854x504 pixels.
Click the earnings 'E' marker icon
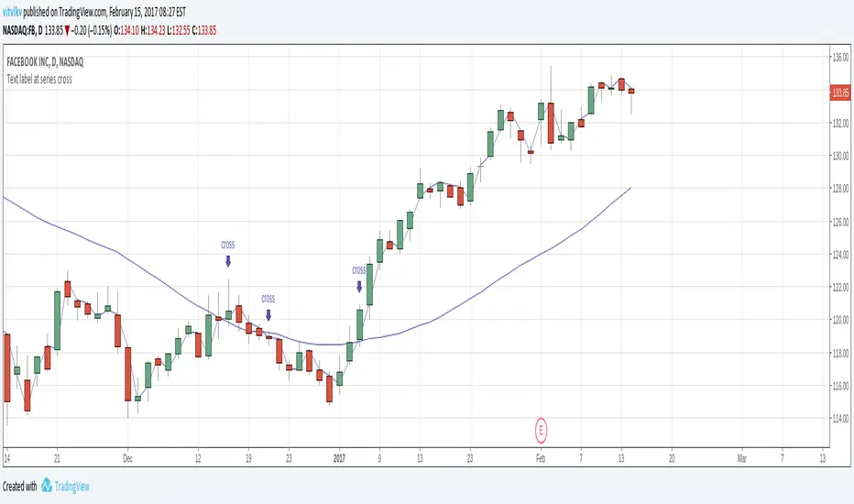click(542, 428)
